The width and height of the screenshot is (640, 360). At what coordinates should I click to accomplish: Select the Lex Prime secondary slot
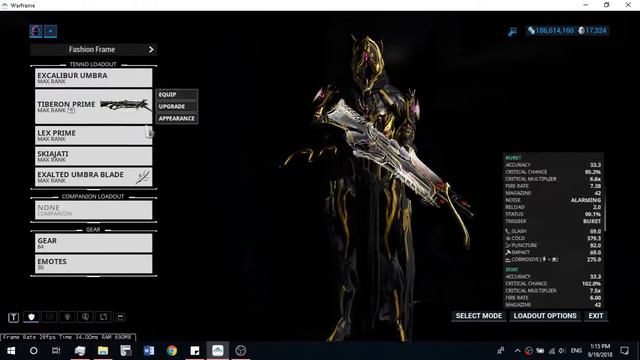tap(93, 135)
